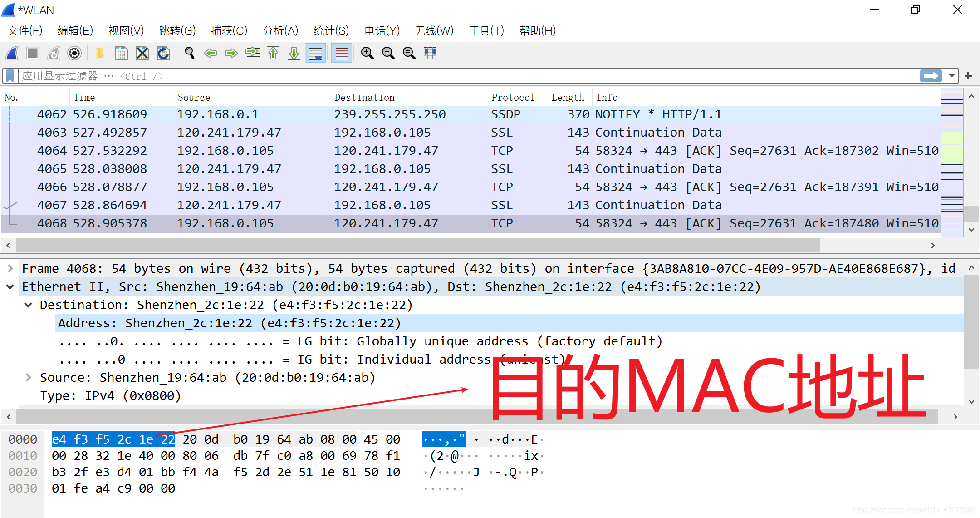The height and width of the screenshot is (518, 980).
Task: Click the display filter bookmark icon
Action: point(10,76)
